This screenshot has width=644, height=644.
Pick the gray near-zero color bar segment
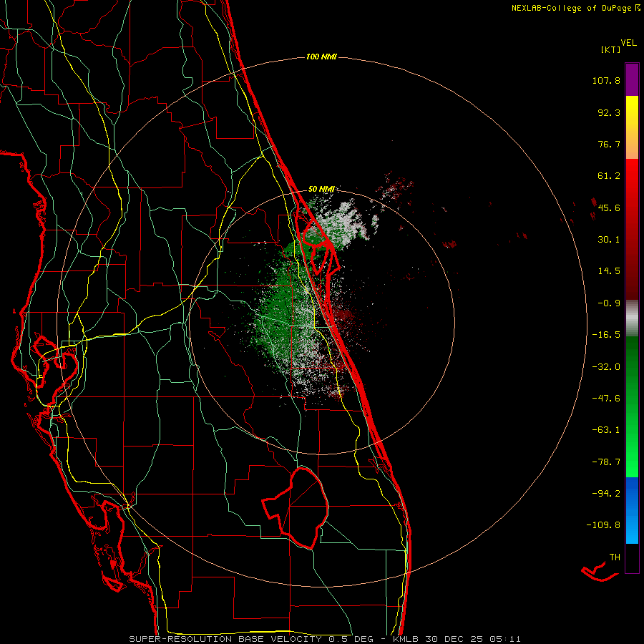pos(632,318)
